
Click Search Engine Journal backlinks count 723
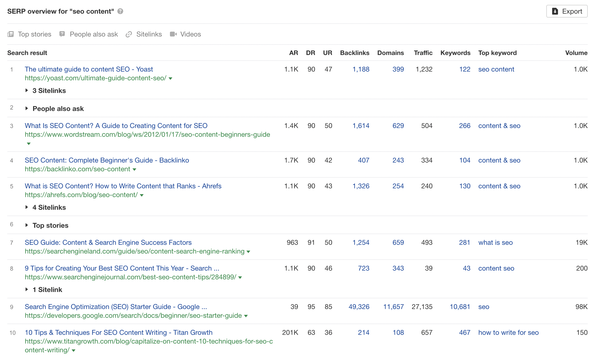click(x=363, y=268)
